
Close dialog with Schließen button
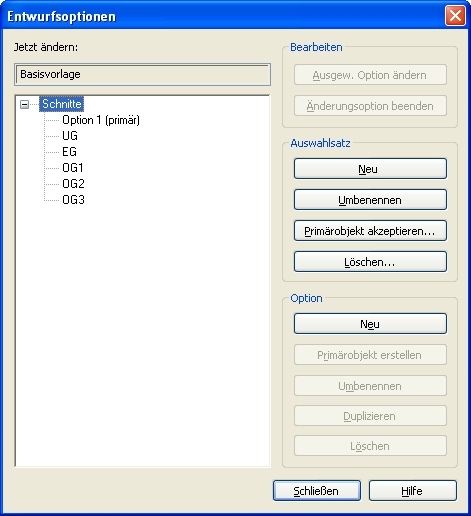pos(317,491)
